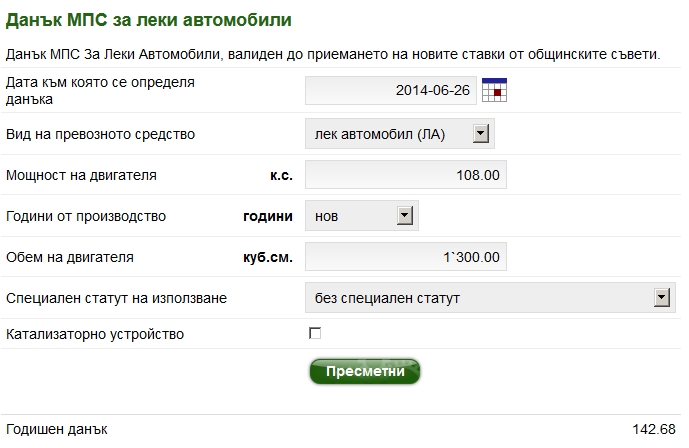Click the Вид на превозно средство label
Screen dimensions: 689x448
click(101, 134)
